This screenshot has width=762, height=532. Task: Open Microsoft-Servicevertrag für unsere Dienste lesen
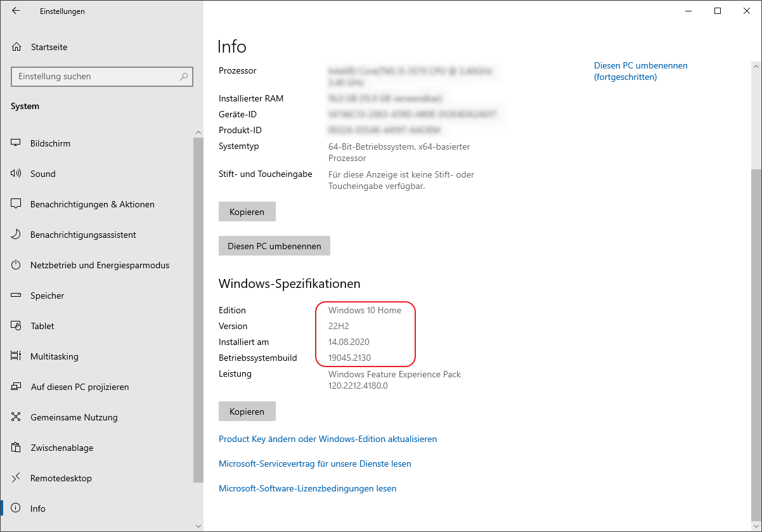click(315, 464)
